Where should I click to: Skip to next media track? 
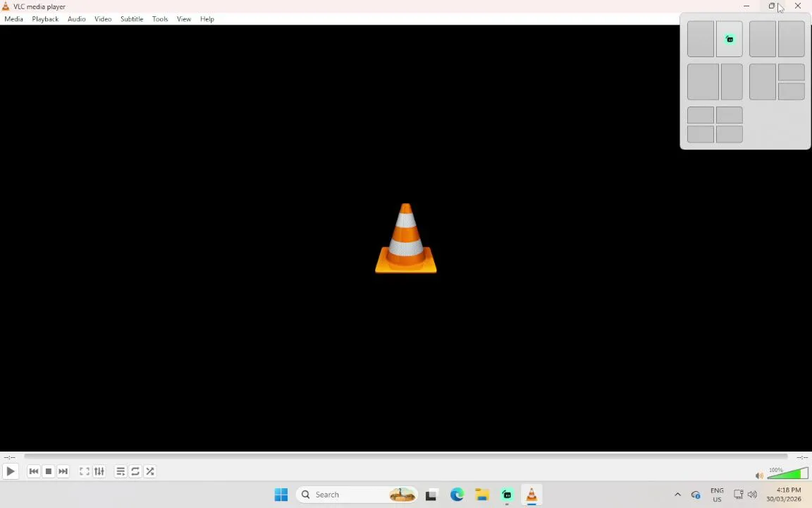(63, 472)
